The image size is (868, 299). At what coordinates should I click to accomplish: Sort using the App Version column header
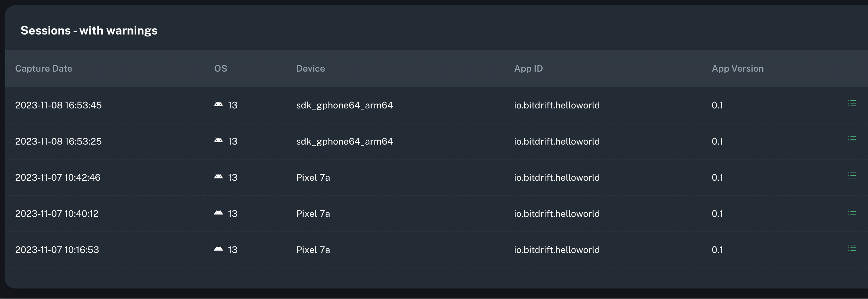click(738, 68)
